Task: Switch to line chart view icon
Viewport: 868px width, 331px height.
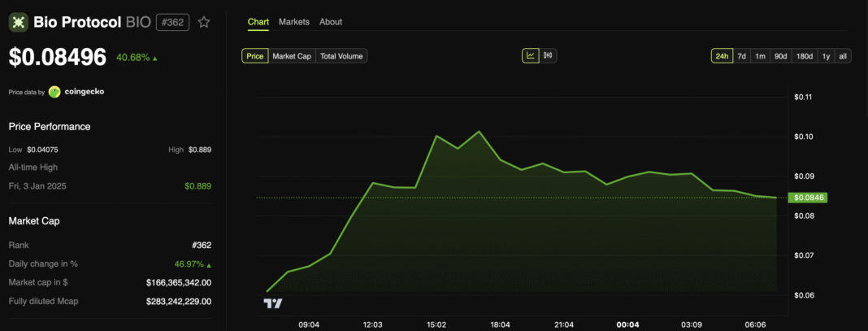Action: [x=530, y=56]
